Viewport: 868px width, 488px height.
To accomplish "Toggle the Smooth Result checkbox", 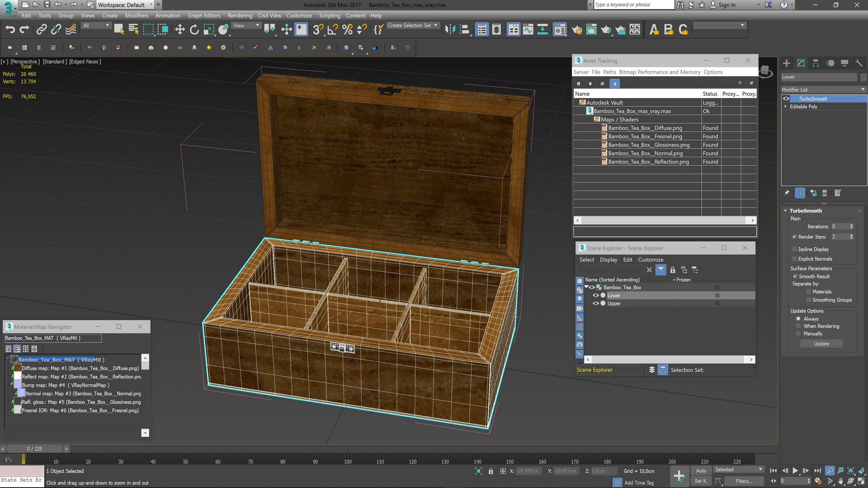I will coord(795,277).
